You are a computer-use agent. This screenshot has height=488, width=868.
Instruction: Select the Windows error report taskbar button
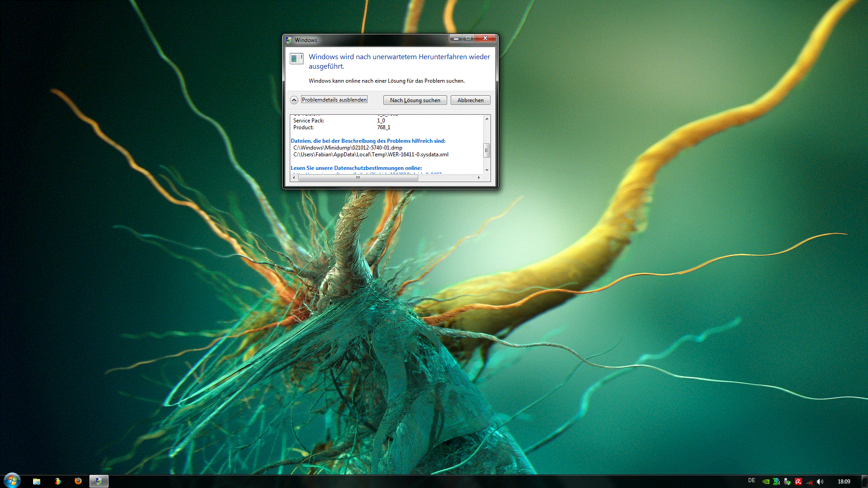pos(99,481)
